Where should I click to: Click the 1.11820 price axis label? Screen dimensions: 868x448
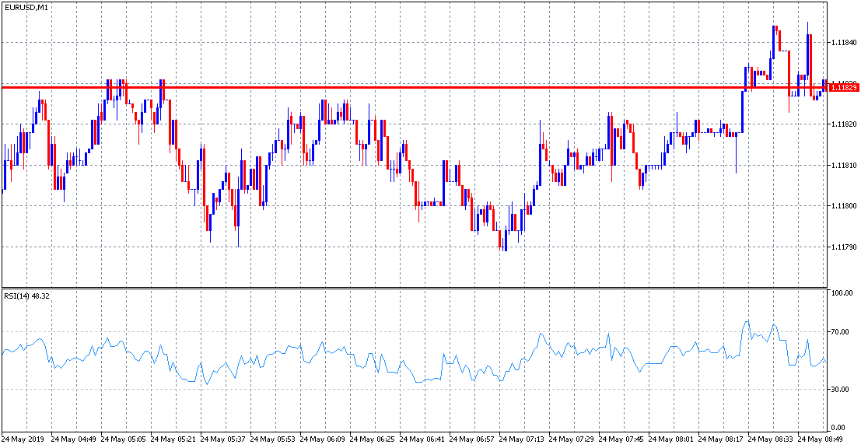point(842,124)
